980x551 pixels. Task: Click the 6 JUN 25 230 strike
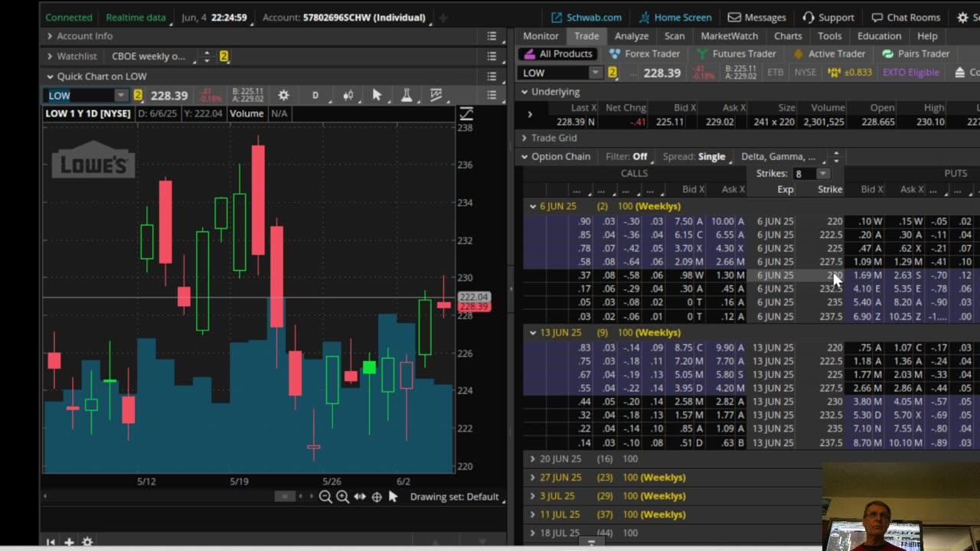(834, 275)
